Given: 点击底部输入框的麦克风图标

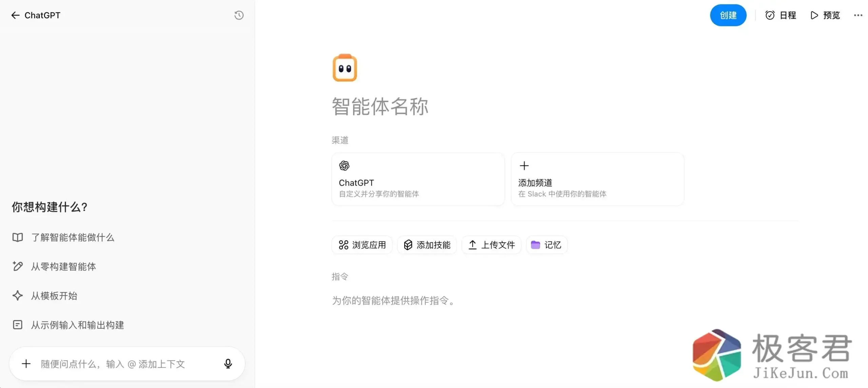Looking at the screenshot, I should tap(228, 364).
